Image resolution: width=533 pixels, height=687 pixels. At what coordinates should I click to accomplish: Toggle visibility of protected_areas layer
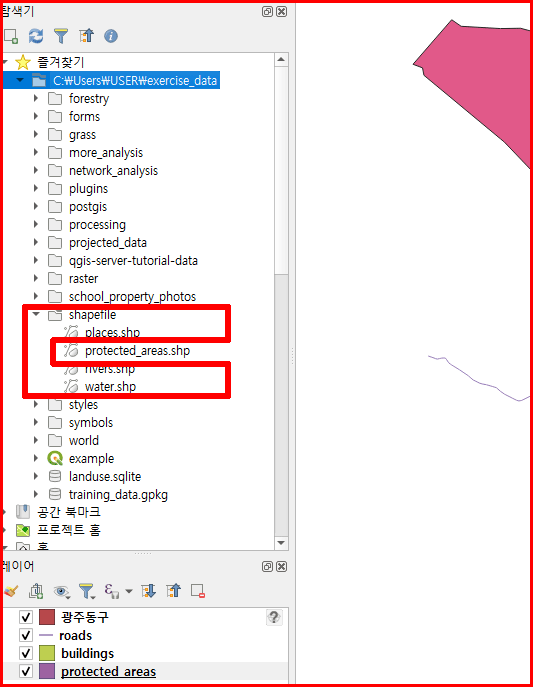(x=26, y=671)
